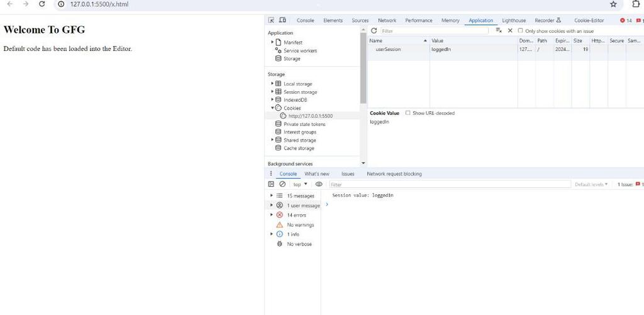Open the Lighthouse tab
644x315 pixels.
tap(514, 21)
